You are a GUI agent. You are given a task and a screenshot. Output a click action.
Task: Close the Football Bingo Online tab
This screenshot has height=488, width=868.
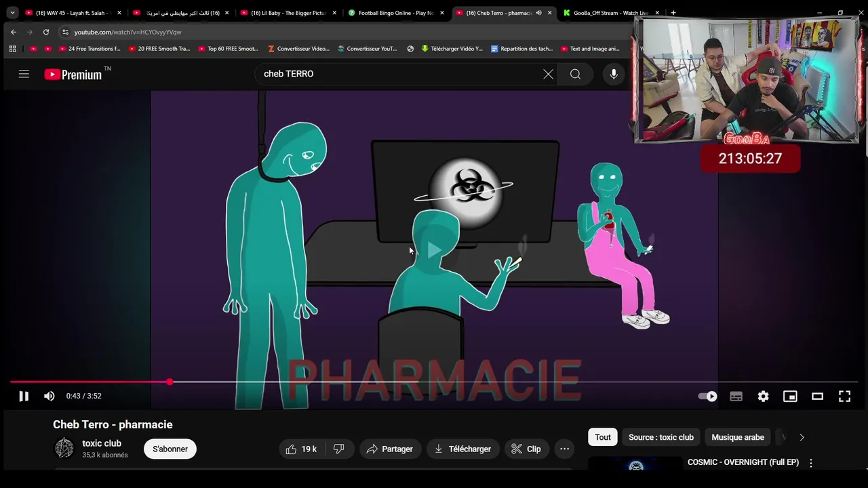(x=442, y=13)
